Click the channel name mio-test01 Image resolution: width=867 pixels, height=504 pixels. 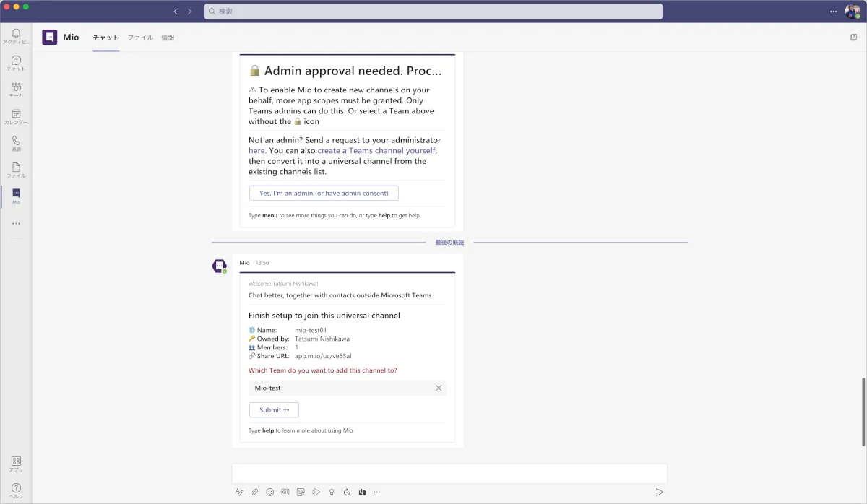pyautogui.click(x=311, y=330)
